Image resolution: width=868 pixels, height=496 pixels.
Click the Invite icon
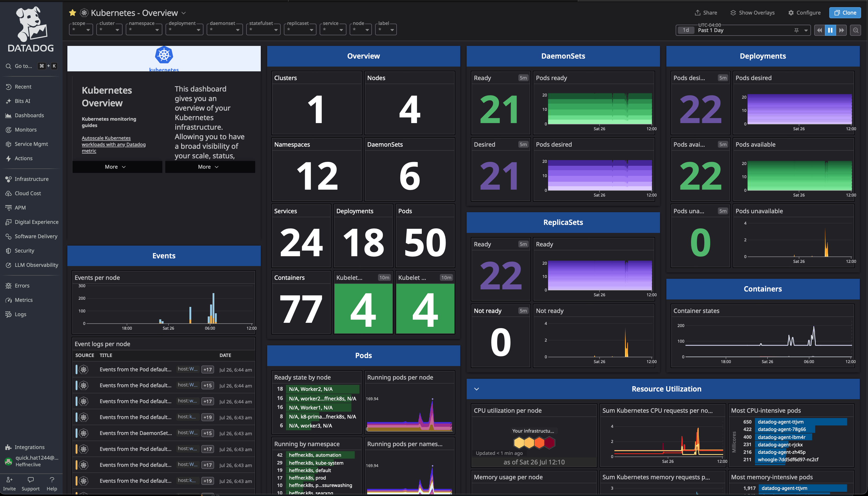10,480
